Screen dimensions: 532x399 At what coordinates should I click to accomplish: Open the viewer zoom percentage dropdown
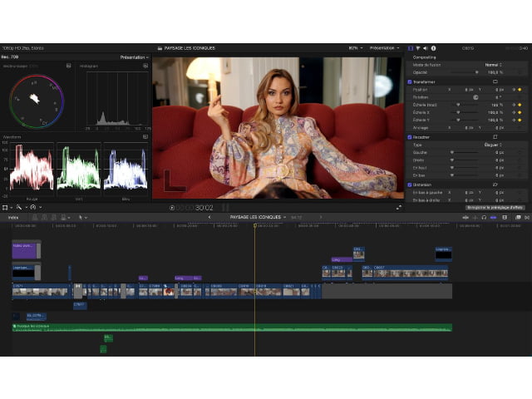[356, 48]
